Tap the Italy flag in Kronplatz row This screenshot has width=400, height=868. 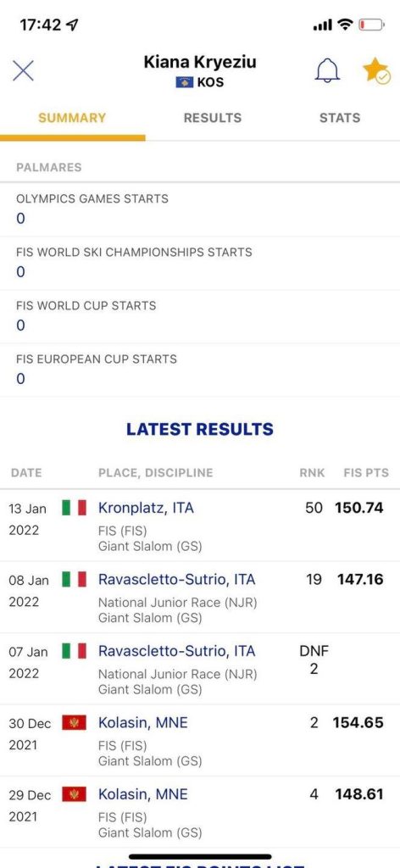click(x=74, y=508)
